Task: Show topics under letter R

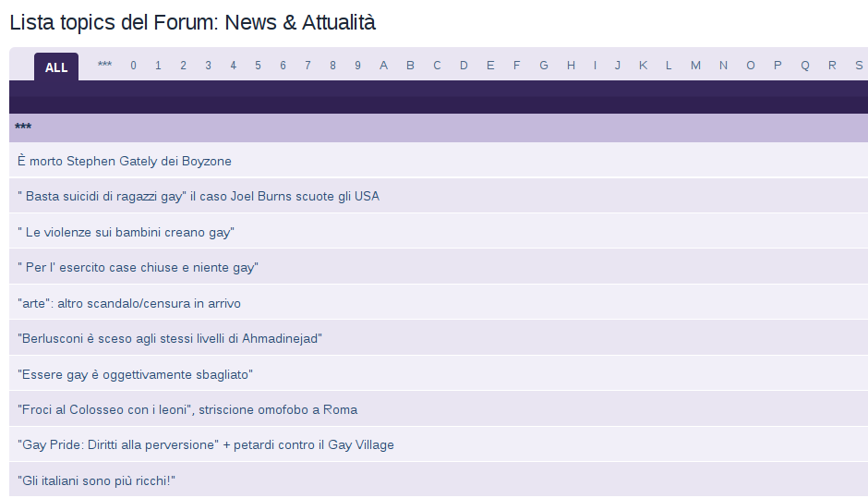Action: 832,66
